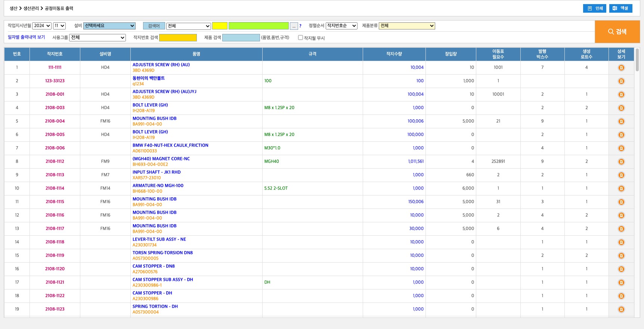Open the year dropdown showing 2024

coord(42,26)
